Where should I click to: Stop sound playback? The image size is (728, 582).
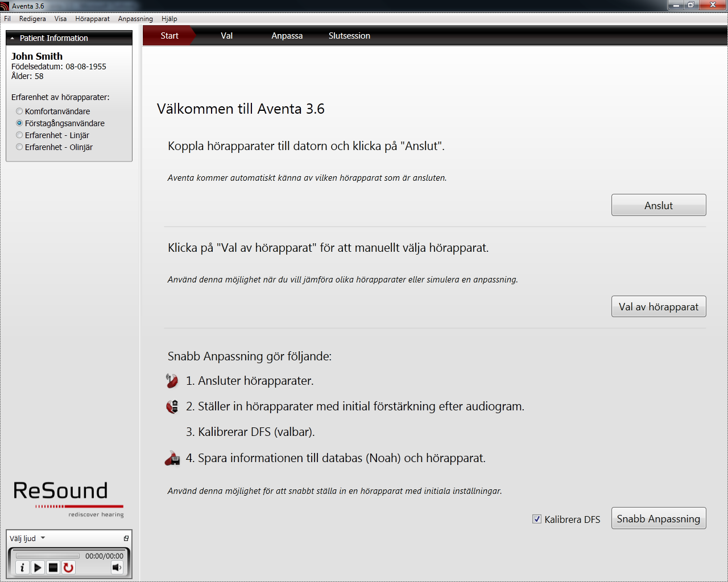click(53, 567)
